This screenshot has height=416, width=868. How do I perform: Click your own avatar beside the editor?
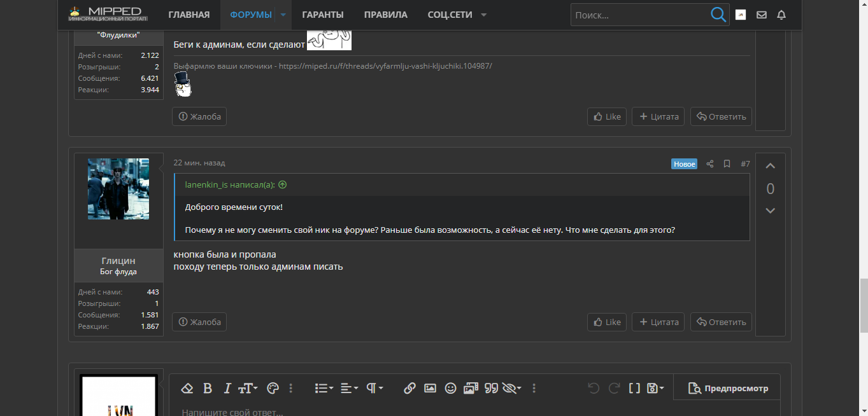coord(118,395)
